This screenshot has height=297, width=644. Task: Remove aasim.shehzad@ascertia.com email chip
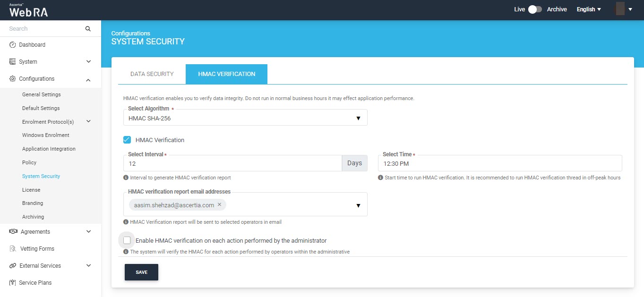tap(219, 205)
